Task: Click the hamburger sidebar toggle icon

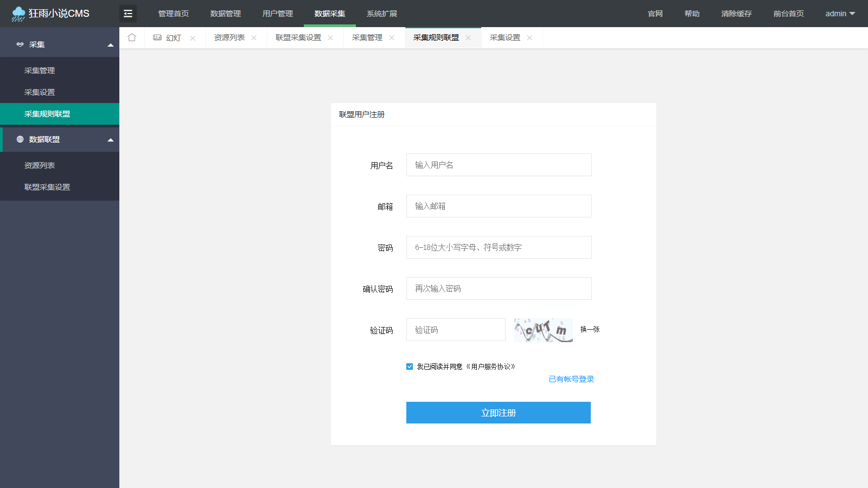Action: click(x=128, y=13)
